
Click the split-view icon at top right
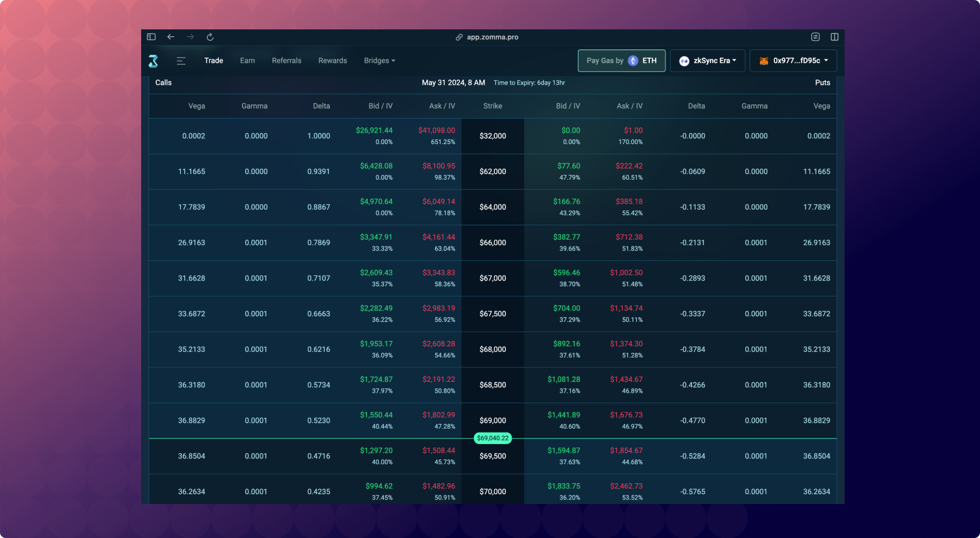pos(834,37)
